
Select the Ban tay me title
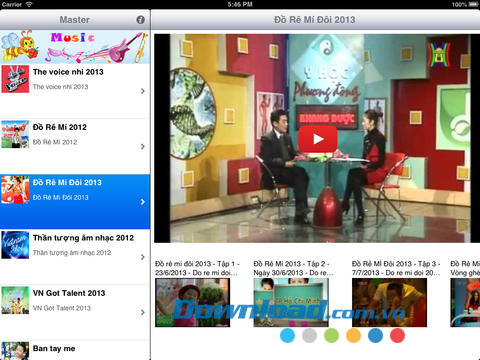pos(54,348)
